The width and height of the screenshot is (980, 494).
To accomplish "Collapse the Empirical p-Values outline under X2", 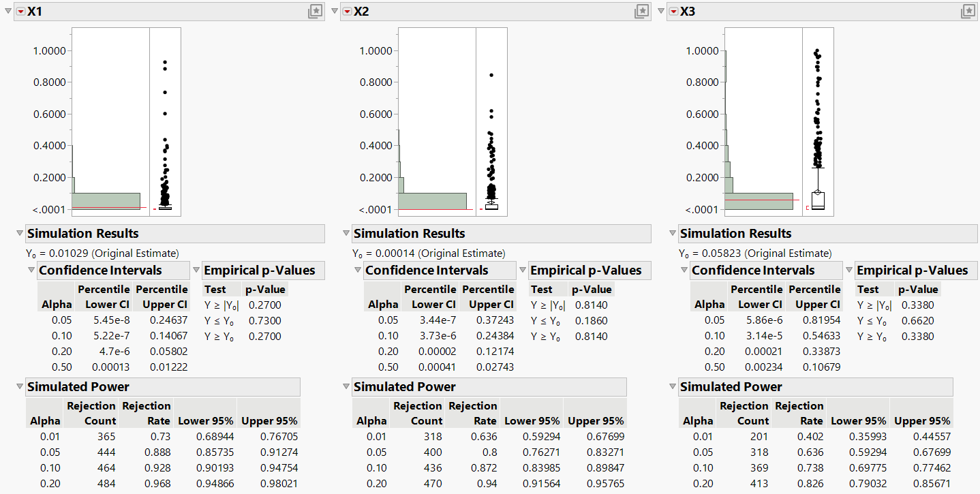I will click(x=522, y=270).
